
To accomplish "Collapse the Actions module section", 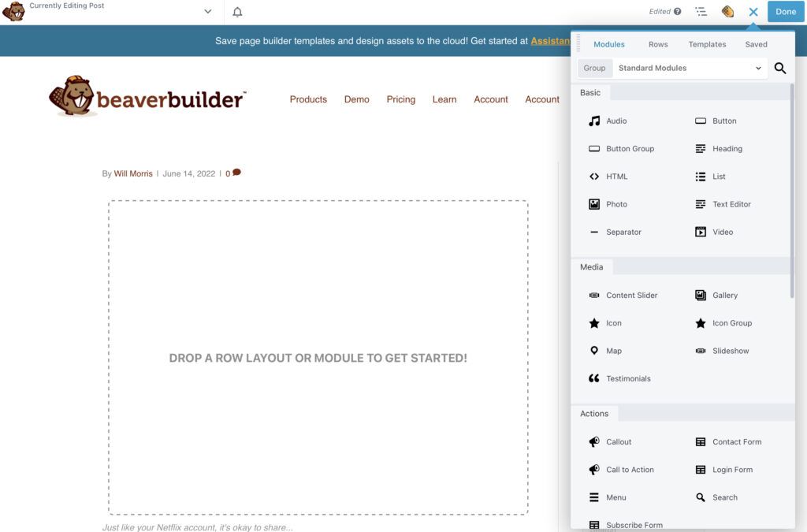I will click(x=595, y=413).
